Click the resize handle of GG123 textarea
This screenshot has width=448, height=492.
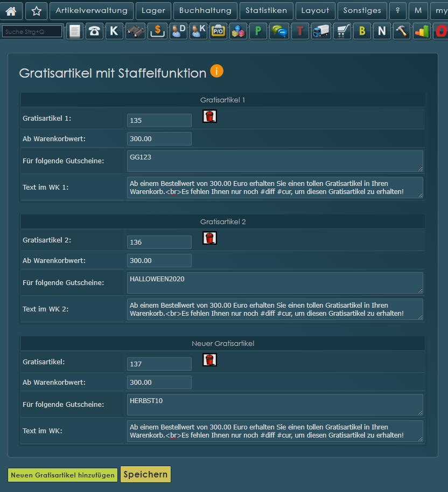pos(420,169)
